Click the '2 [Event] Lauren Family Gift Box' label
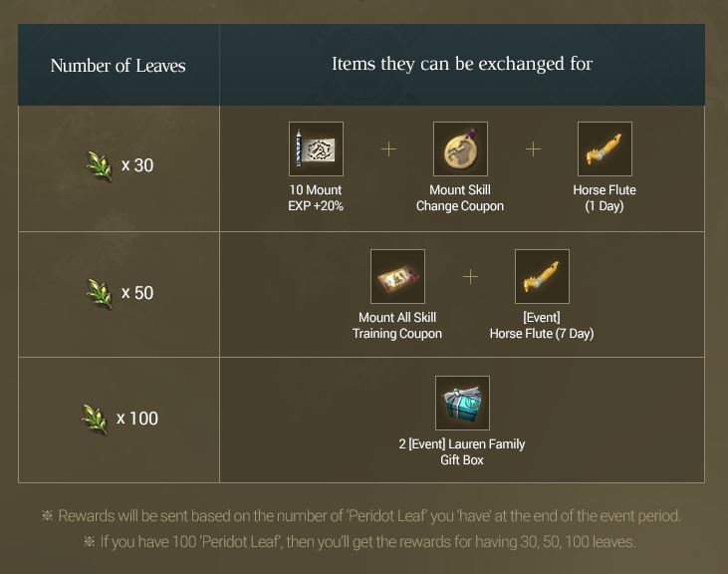728x574 pixels. 462,452
